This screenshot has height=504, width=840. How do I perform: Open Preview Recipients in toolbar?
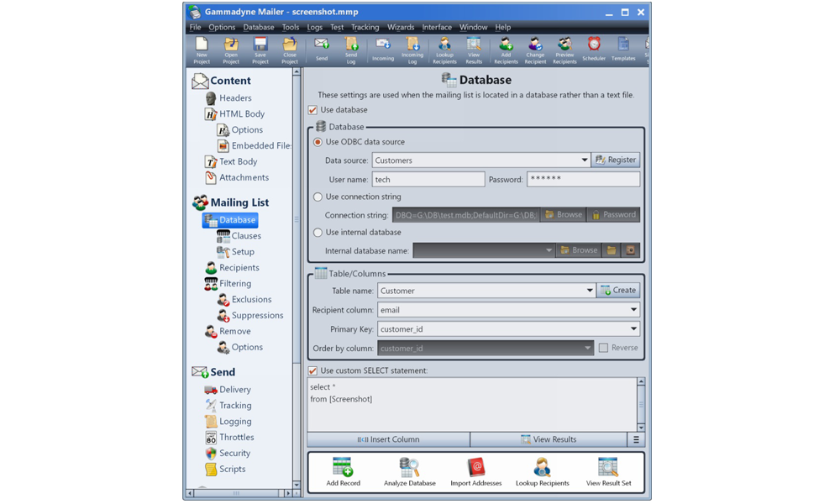[564, 49]
